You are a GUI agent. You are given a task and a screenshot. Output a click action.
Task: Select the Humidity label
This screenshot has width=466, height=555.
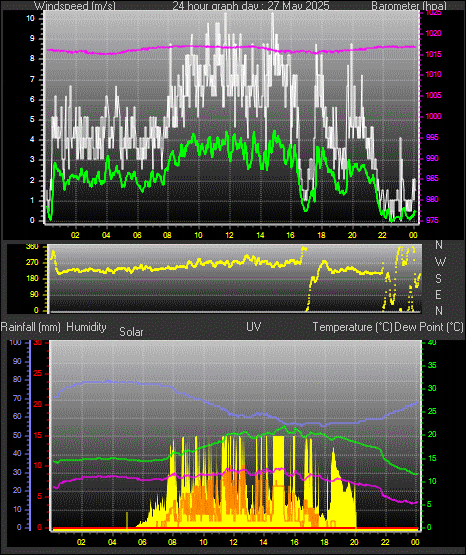(86, 327)
